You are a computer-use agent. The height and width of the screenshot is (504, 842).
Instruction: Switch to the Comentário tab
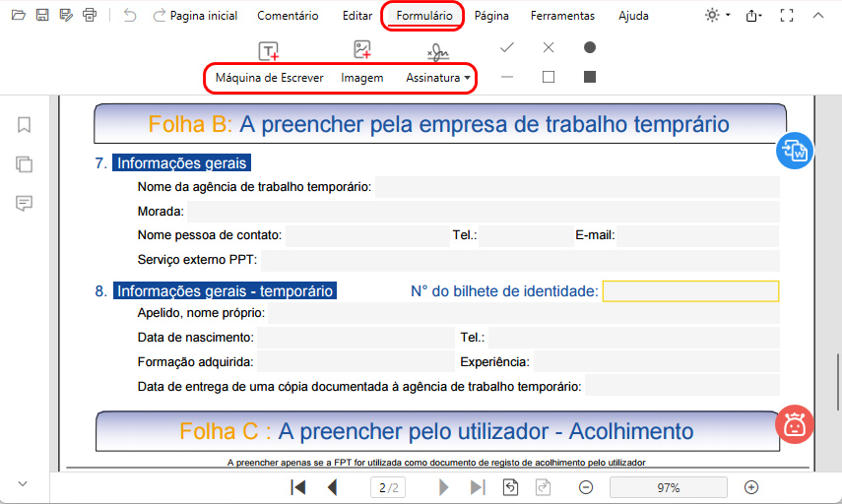click(x=288, y=16)
